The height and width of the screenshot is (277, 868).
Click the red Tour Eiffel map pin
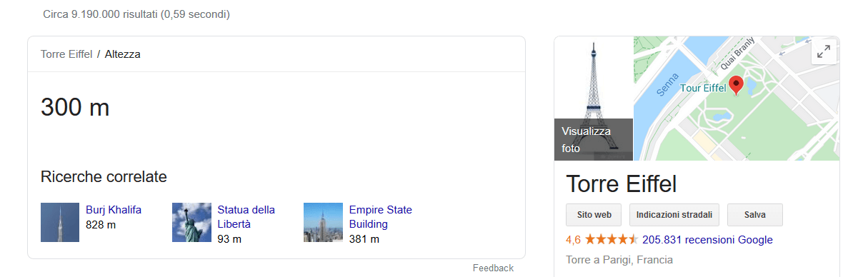click(x=736, y=86)
